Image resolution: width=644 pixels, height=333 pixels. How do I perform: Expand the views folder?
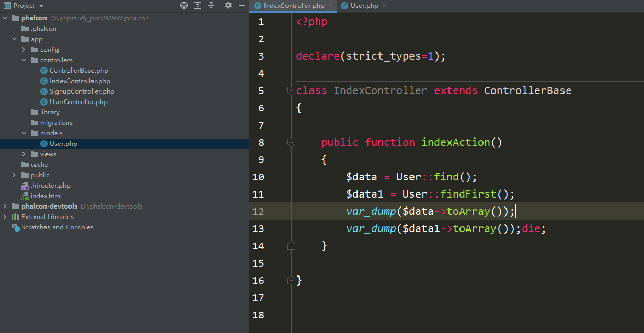tap(24, 154)
